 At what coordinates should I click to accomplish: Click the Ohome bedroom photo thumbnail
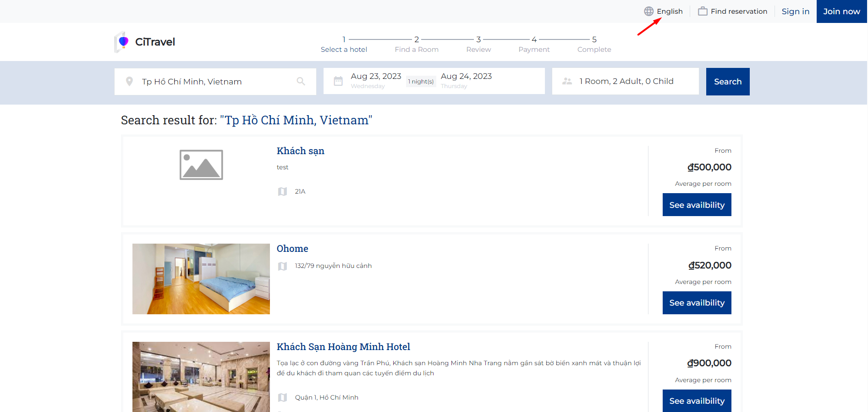pos(201,279)
